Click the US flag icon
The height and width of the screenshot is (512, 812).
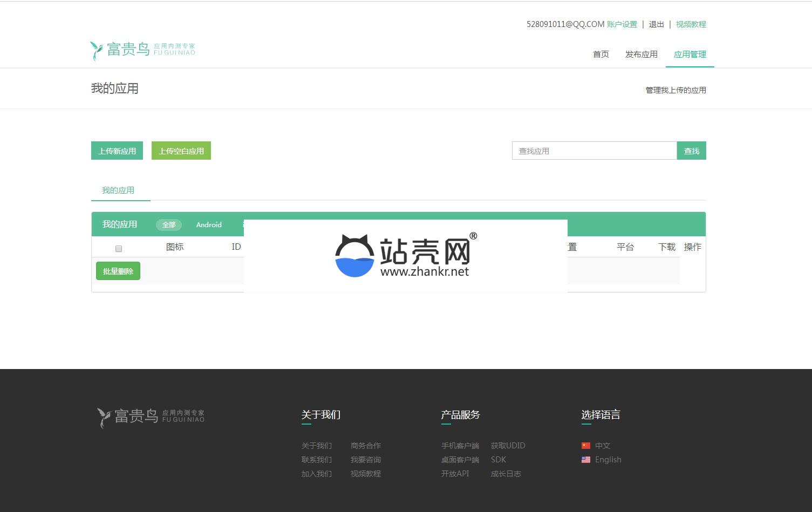click(x=586, y=460)
